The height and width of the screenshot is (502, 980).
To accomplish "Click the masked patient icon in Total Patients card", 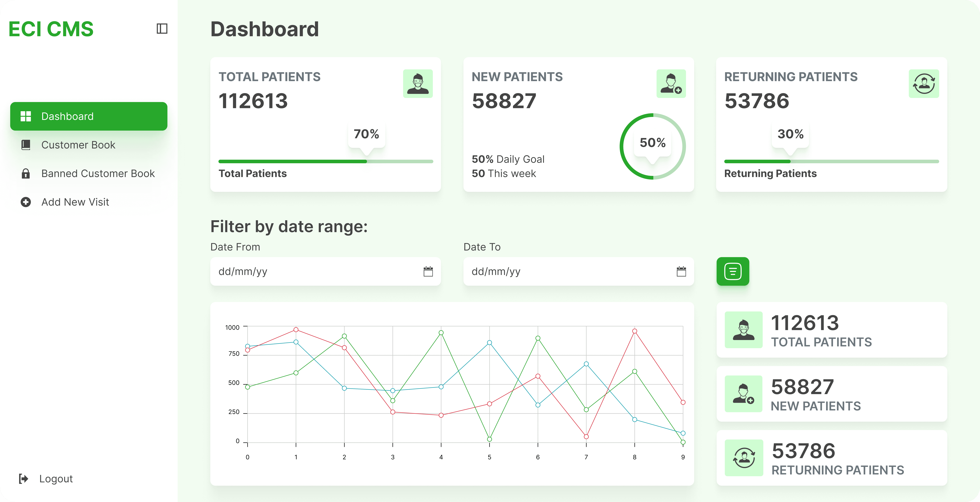I will point(418,84).
